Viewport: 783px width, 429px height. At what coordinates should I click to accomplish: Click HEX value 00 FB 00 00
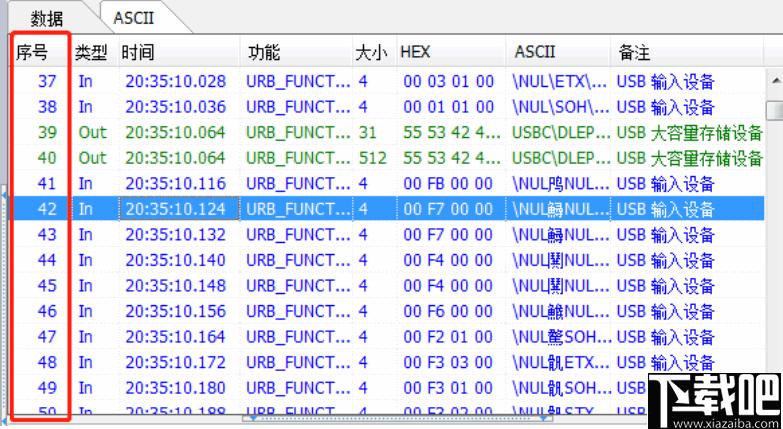tap(448, 184)
